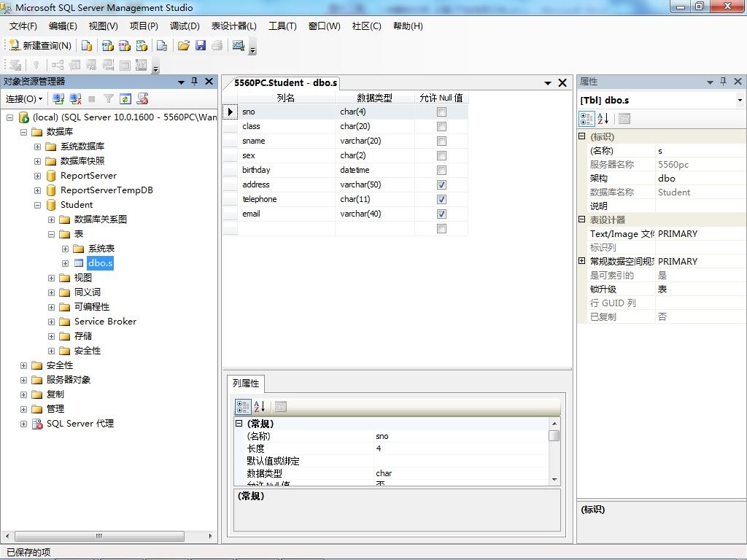This screenshot has width=747, height=560.
Task: Click the Manage Check Constraints icon
Action: tap(125, 65)
